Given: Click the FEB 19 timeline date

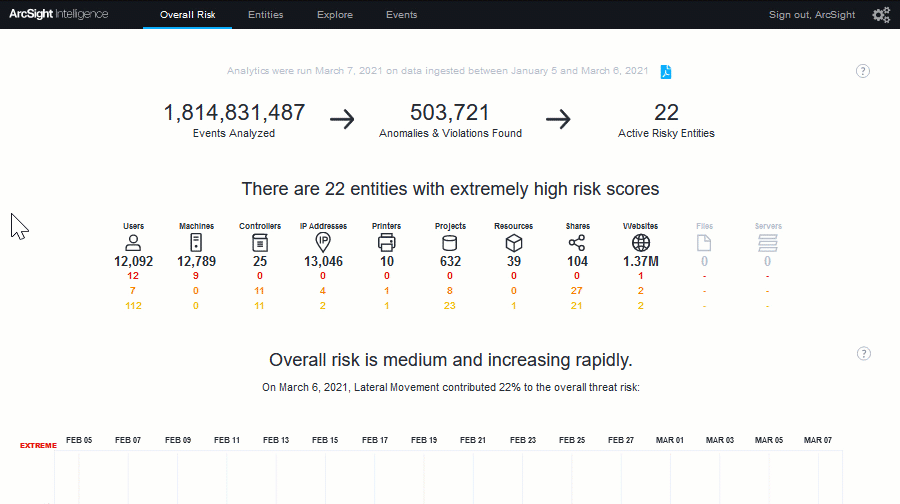Looking at the screenshot, I should [x=424, y=440].
